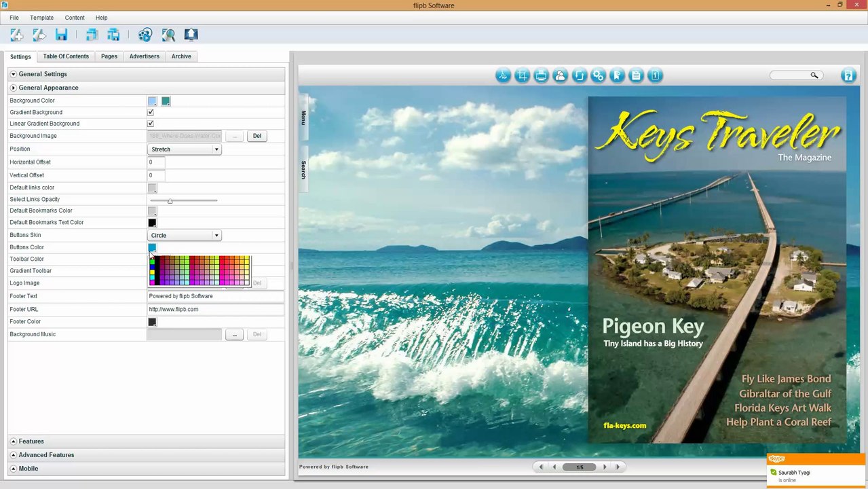
Task: Click the film reel media icon
Action: click(145, 35)
